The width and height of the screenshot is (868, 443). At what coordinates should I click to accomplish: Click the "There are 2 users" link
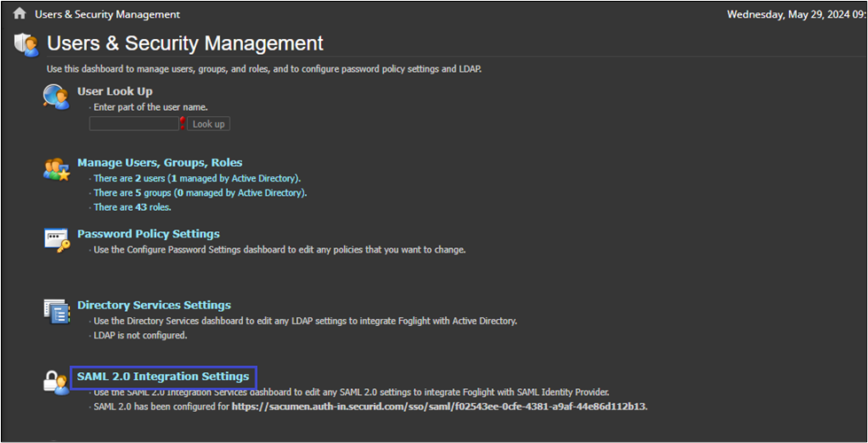(x=197, y=178)
